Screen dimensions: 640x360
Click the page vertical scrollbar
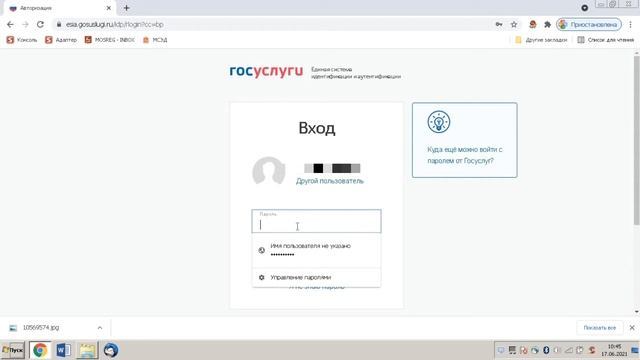tap(636, 140)
